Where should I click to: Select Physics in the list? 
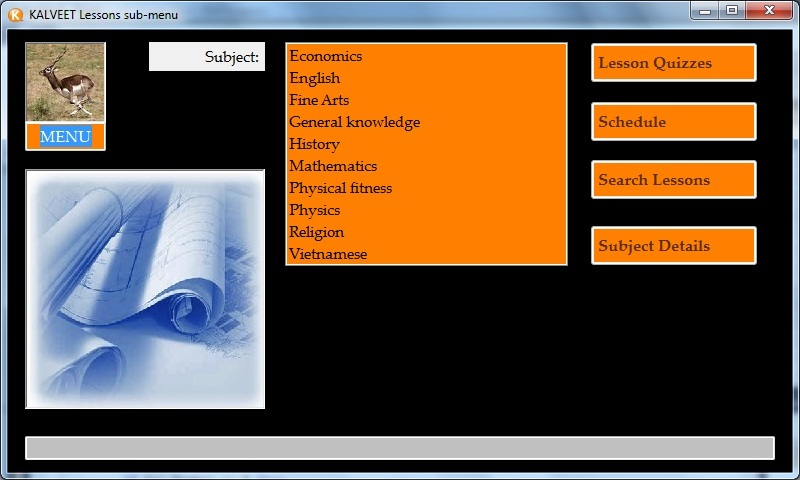426,210
